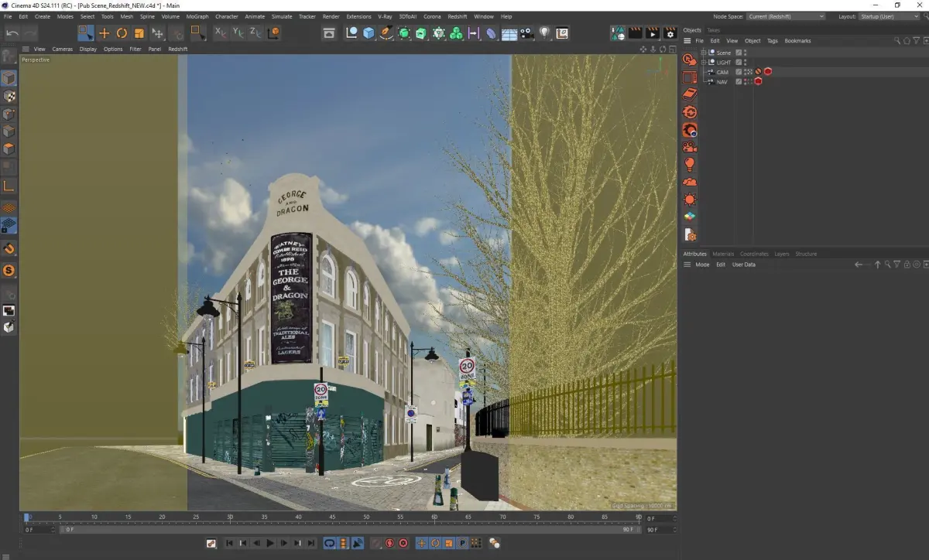This screenshot has height=560, width=929.
Task: Choose the Scale tool
Action: click(x=139, y=33)
